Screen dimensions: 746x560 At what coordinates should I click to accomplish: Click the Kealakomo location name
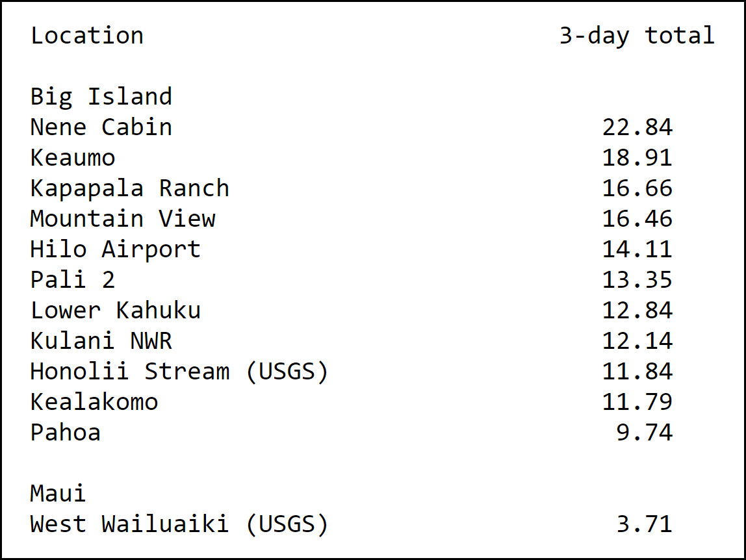tap(94, 402)
